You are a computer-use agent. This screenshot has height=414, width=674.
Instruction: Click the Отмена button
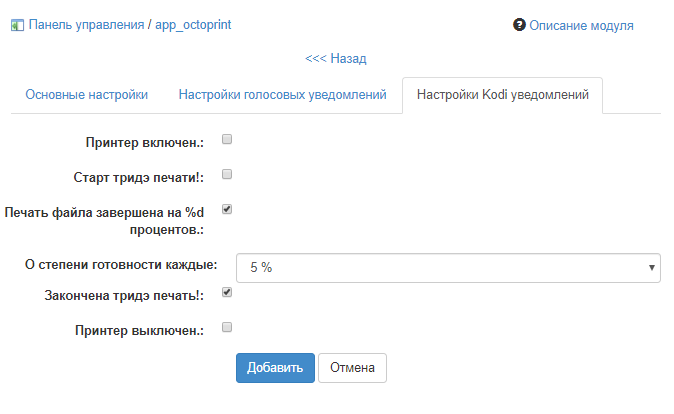click(x=352, y=367)
